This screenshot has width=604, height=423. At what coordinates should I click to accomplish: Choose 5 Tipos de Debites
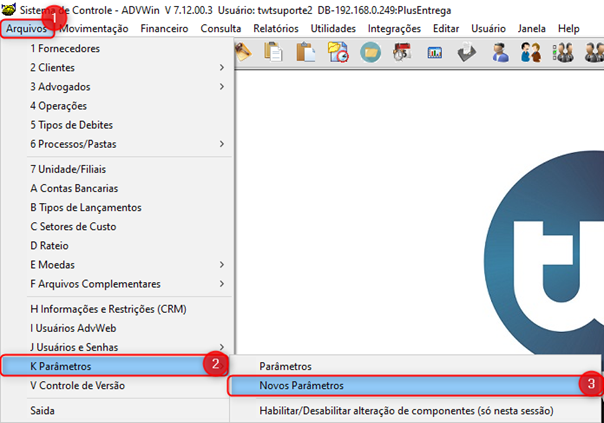pyautogui.click(x=117, y=125)
